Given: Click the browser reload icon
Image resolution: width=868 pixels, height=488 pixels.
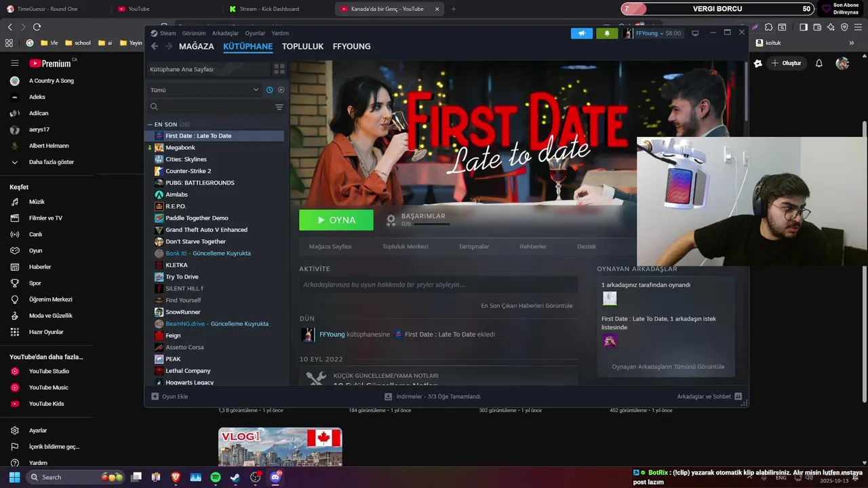Looking at the screenshot, I should coord(37,27).
